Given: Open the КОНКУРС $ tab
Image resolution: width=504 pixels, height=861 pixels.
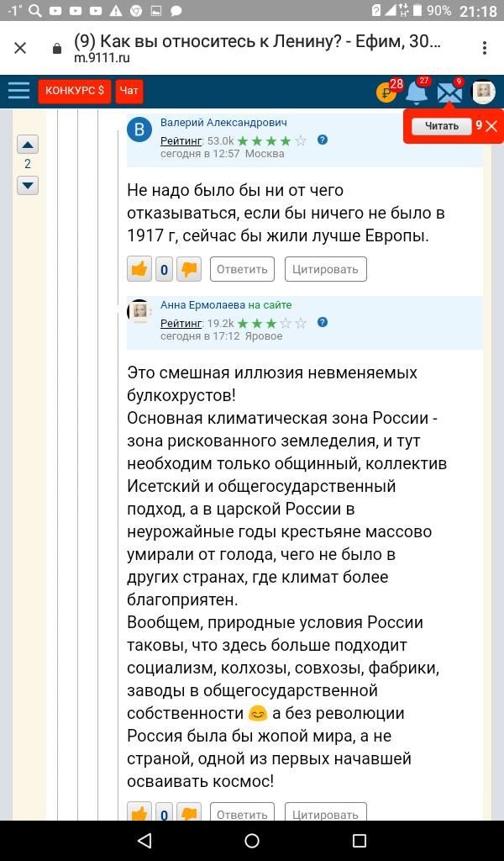Looking at the screenshot, I should (x=75, y=91).
